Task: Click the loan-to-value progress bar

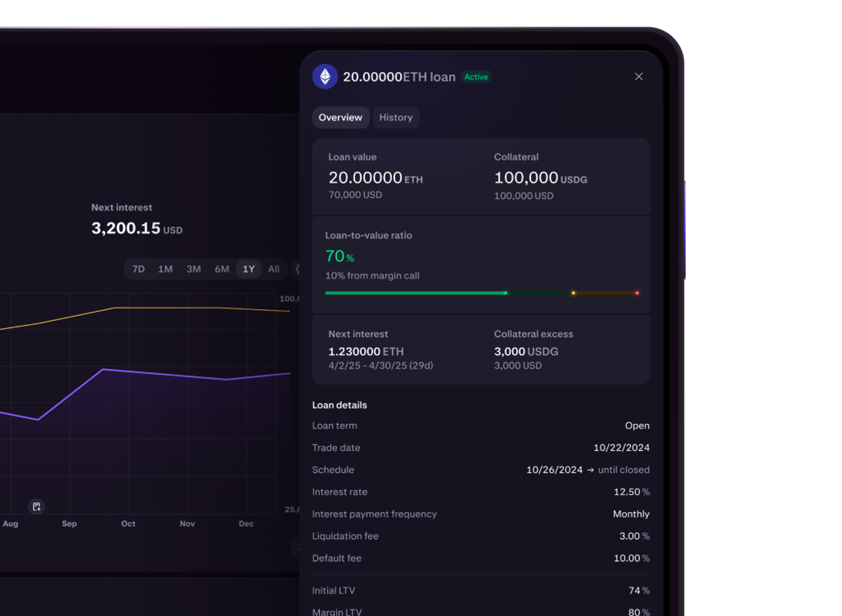Action: [414, 293]
